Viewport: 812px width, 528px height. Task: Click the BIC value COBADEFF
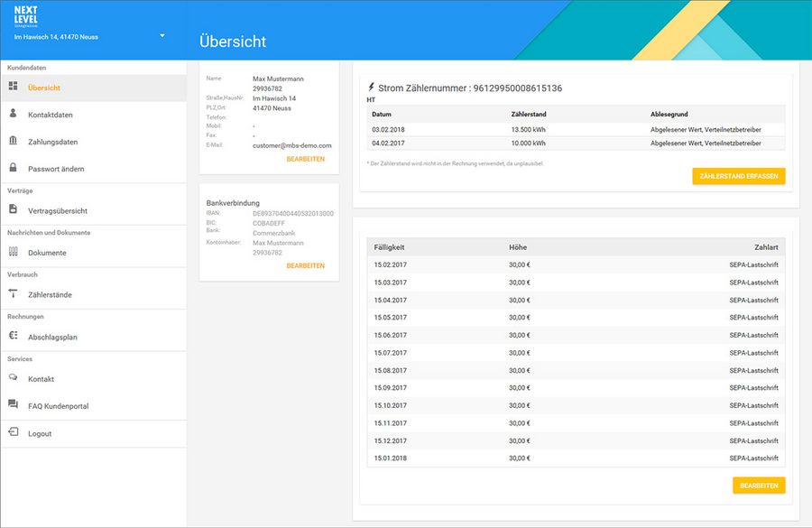269,223
